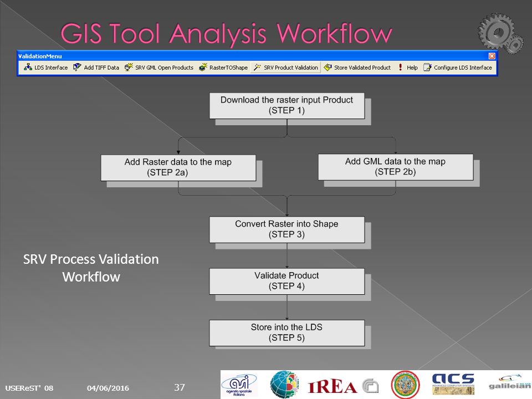Screen dimensions: 532x399
Task: Click the grey CNR emblem after IREA
Action: [370, 386]
